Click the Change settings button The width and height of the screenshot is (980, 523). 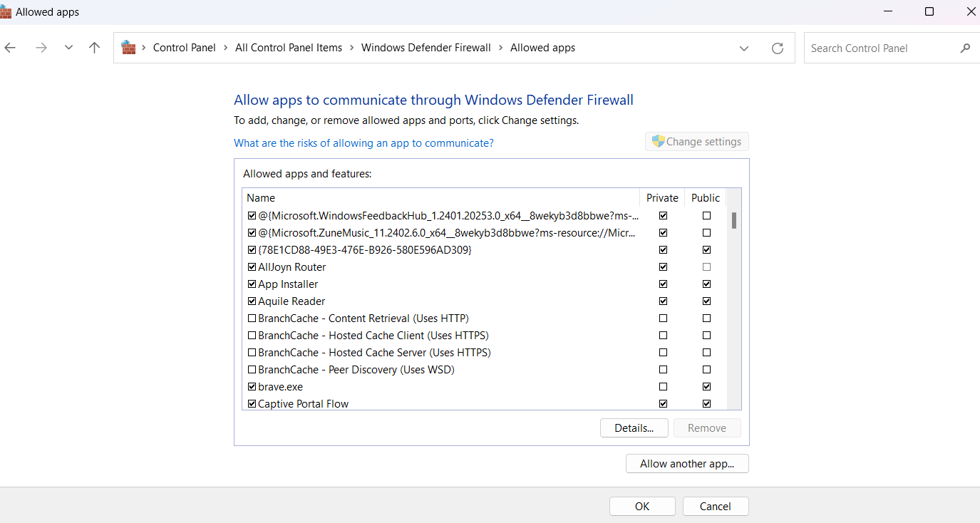(697, 142)
